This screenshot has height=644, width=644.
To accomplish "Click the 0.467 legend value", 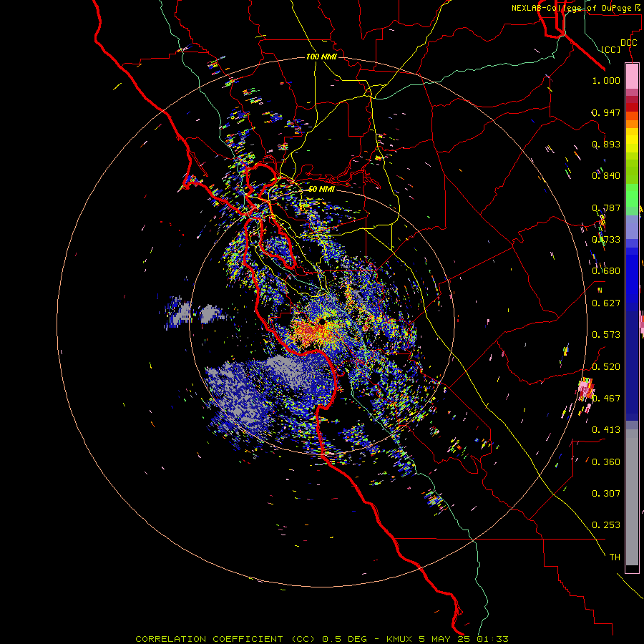I will click(x=606, y=399).
